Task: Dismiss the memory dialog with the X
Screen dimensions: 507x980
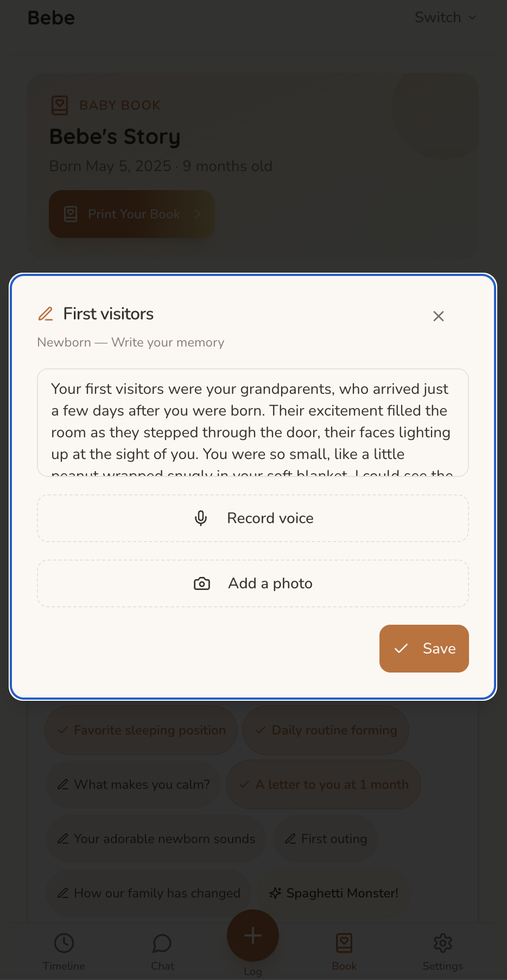Action: click(439, 316)
